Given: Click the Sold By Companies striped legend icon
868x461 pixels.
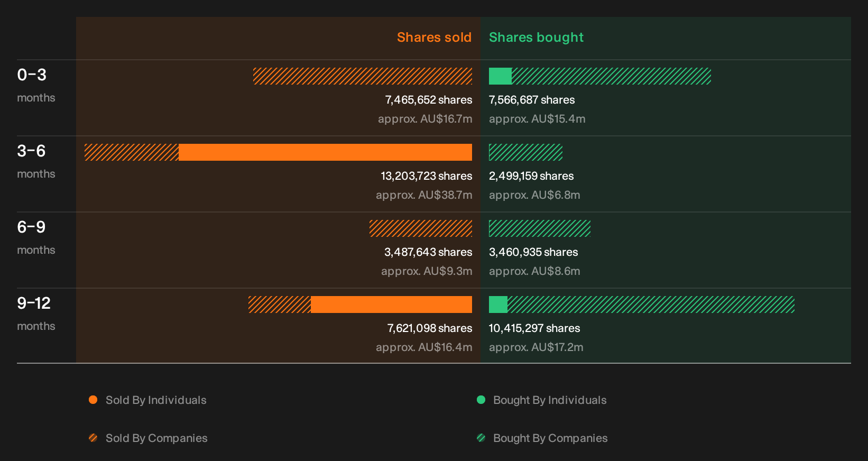Looking at the screenshot, I should tap(93, 438).
